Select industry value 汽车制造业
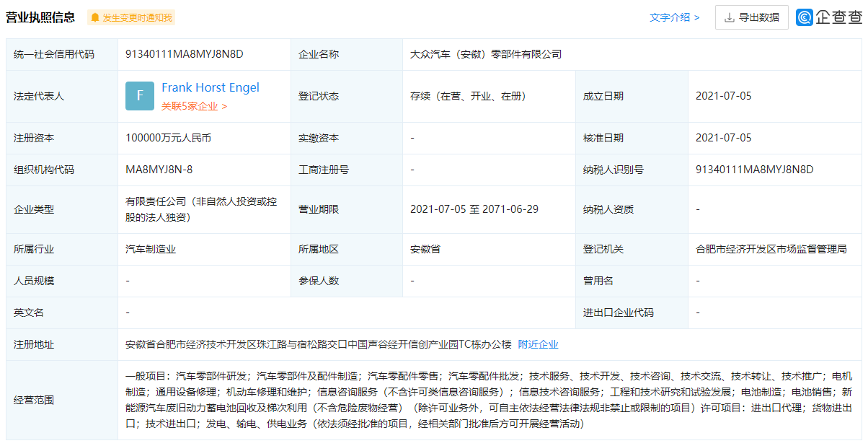 (x=151, y=249)
